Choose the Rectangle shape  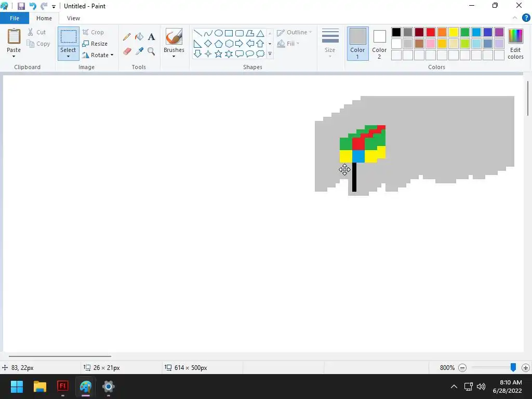(x=229, y=33)
